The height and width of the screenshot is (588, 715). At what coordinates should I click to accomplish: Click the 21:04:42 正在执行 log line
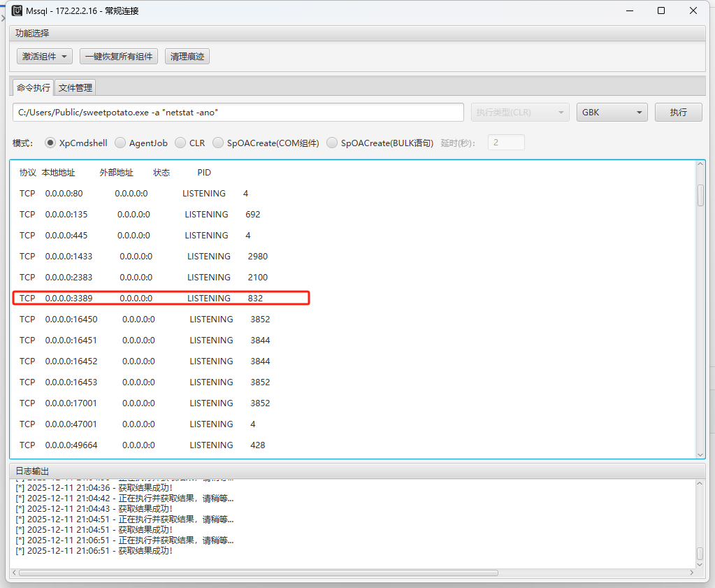tap(124, 498)
